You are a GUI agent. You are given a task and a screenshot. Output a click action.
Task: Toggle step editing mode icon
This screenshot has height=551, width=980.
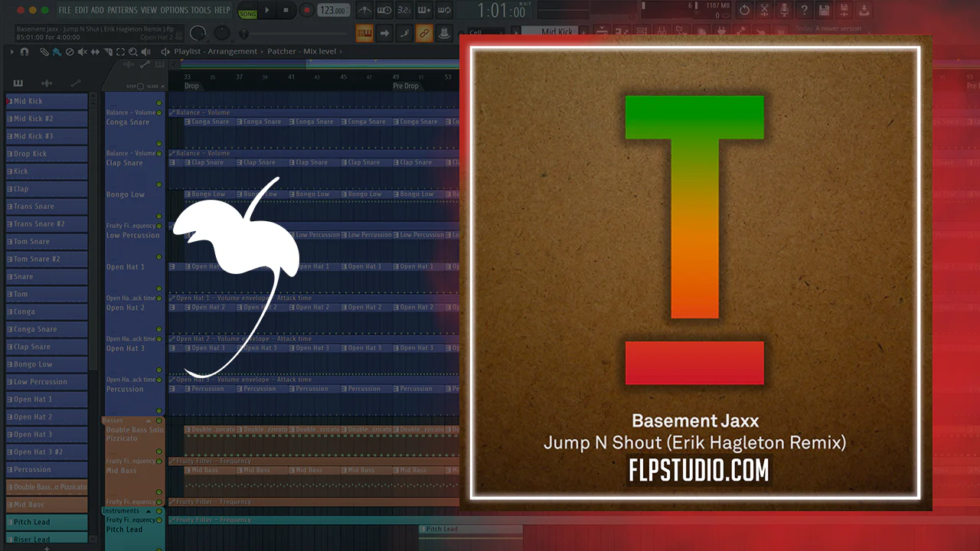[404, 33]
